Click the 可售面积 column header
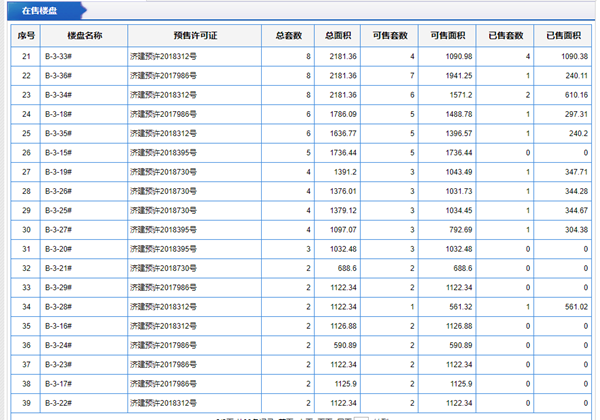The height and width of the screenshot is (420, 600). pyautogui.click(x=448, y=36)
